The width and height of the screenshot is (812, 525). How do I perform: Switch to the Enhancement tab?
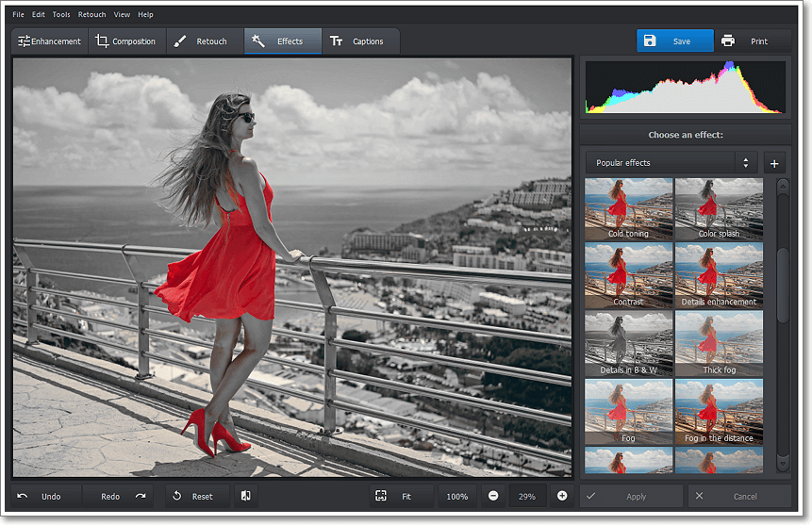[x=49, y=41]
